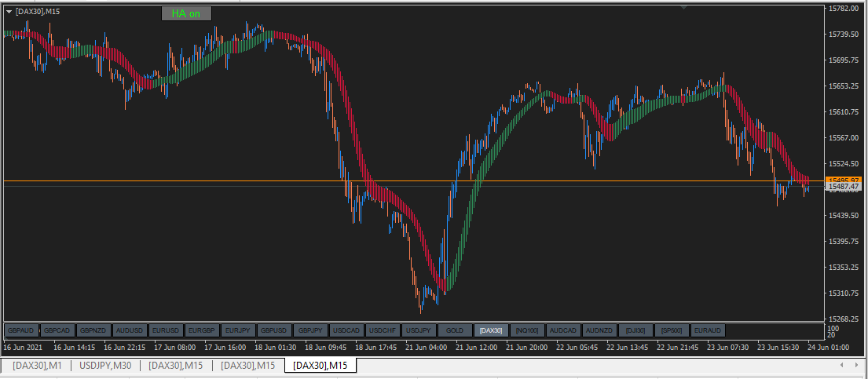The width and height of the screenshot is (868, 379).
Task: Select the USDCHF symbol button
Action: [383, 331]
